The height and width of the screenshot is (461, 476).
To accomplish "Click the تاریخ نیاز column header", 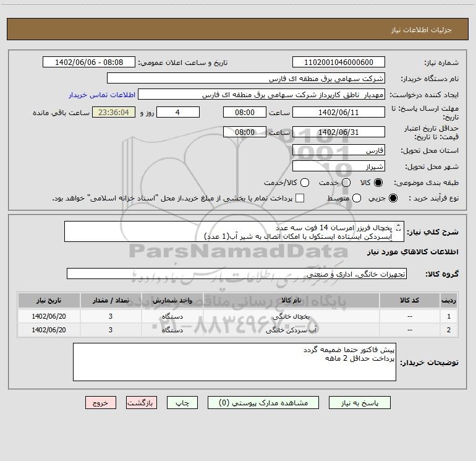I will (49, 300).
